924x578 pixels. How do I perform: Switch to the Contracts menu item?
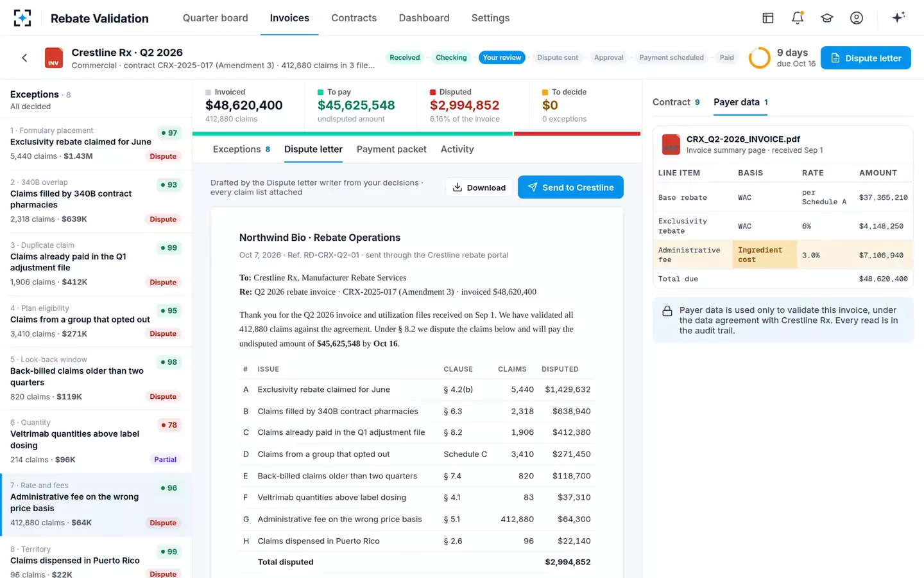[x=354, y=18]
